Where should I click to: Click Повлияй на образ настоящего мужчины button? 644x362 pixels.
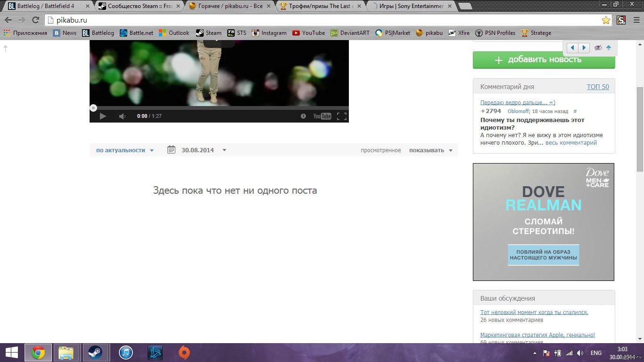[543, 255]
